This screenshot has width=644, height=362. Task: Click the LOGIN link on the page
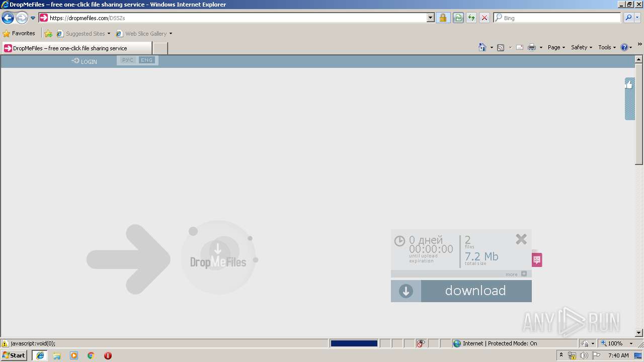click(85, 61)
